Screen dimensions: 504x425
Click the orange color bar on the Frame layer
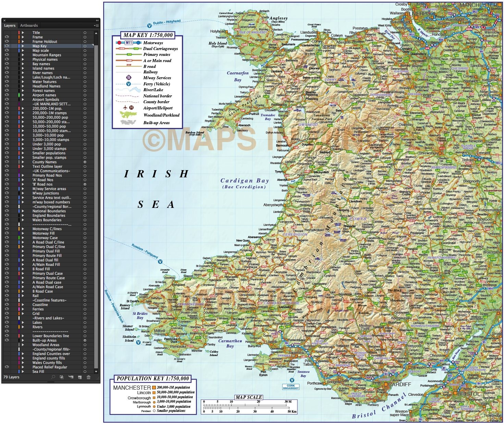point(19,37)
